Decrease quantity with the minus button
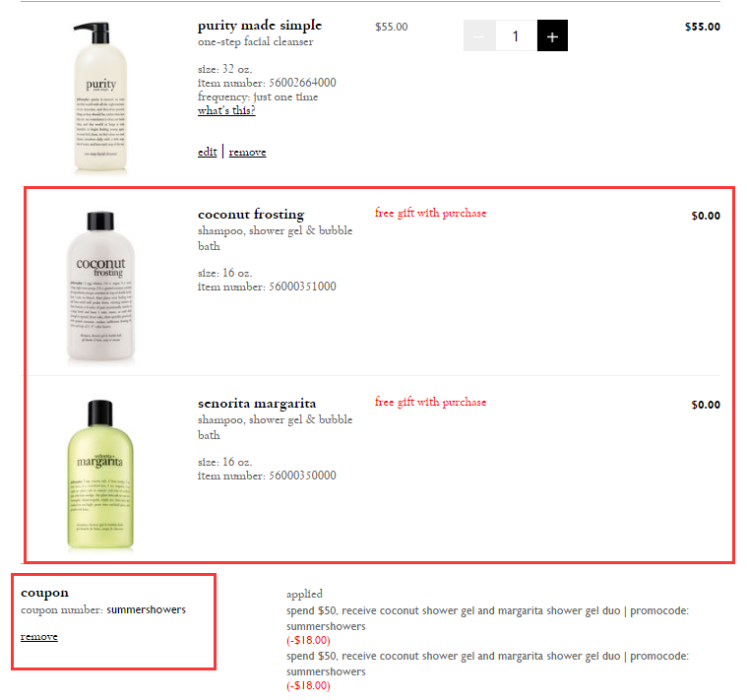 click(x=479, y=35)
